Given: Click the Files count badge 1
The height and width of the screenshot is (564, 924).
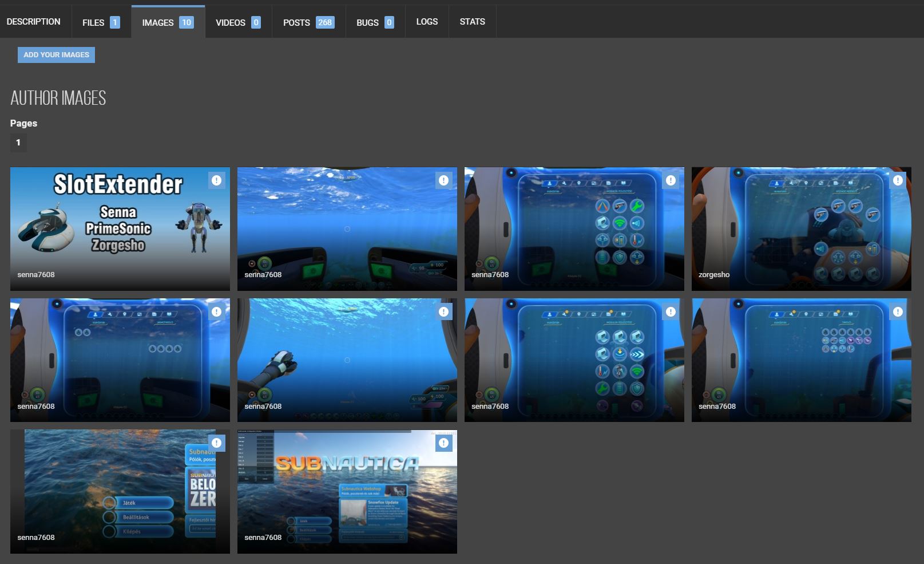Looking at the screenshot, I should pyautogui.click(x=115, y=22).
